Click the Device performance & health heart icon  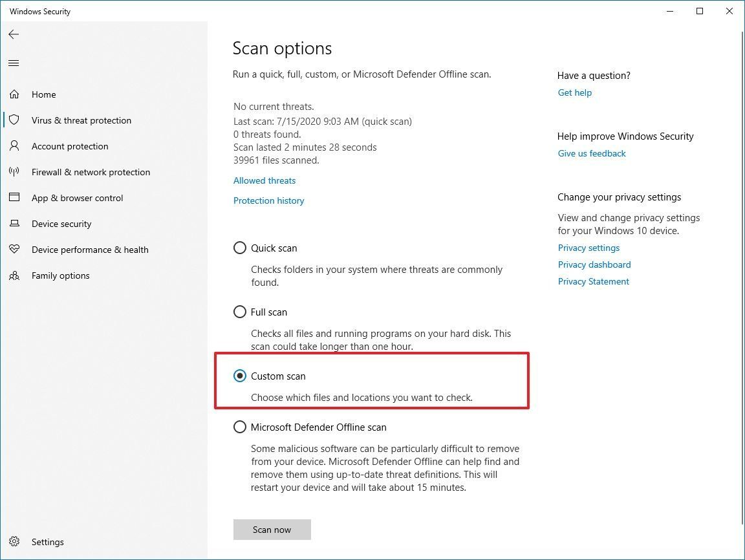14,250
